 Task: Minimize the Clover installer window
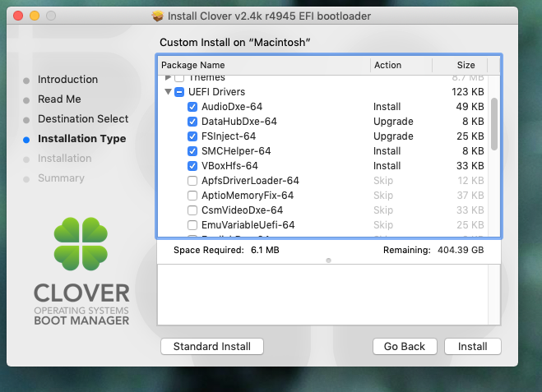click(35, 16)
